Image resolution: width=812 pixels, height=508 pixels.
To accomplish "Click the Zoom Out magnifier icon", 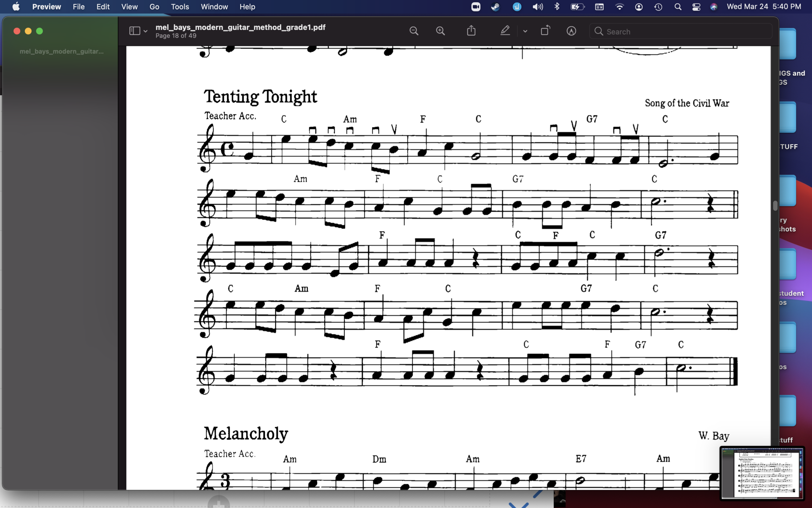I will [414, 31].
